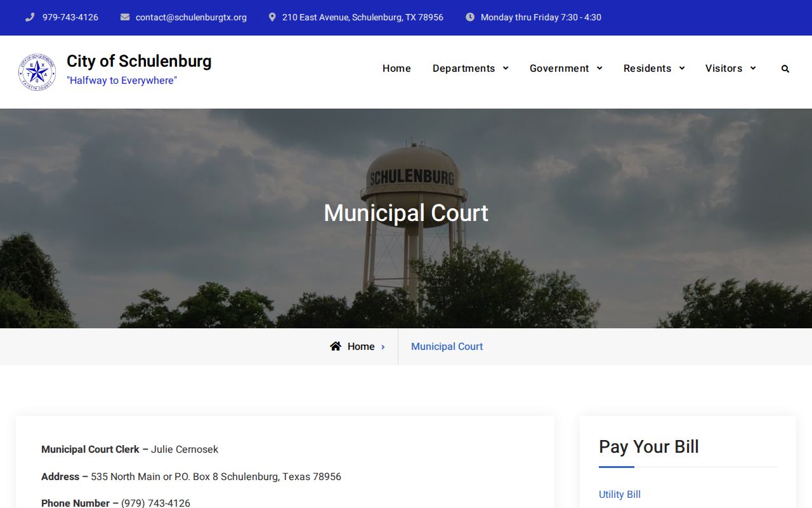
Task: Open the site search magnifier icon
Action: coord(785,69)
